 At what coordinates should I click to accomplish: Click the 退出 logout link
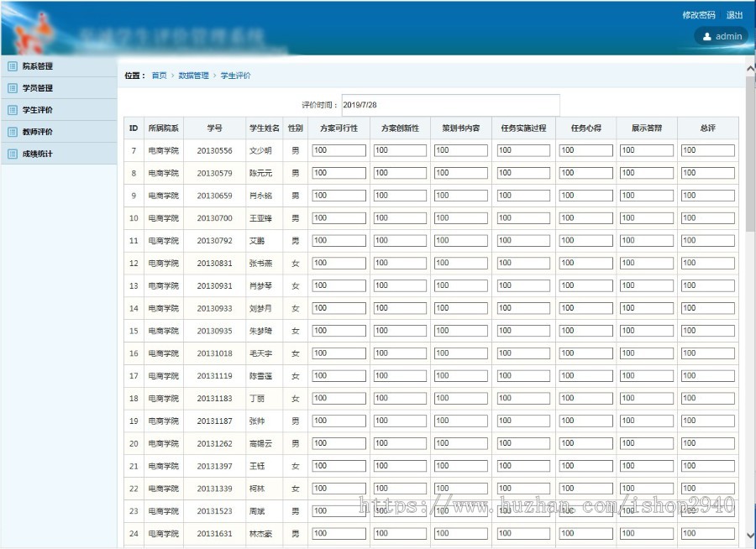point(734,14)
